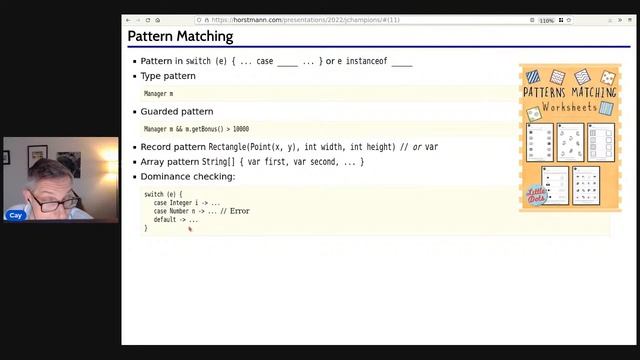640x360 pixels.
Task: Open the browser home page
Action: tap(158, 20)
